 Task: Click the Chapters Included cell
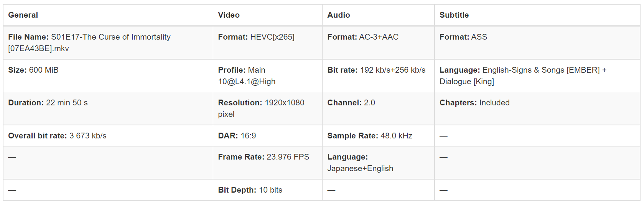click(474, 103)
